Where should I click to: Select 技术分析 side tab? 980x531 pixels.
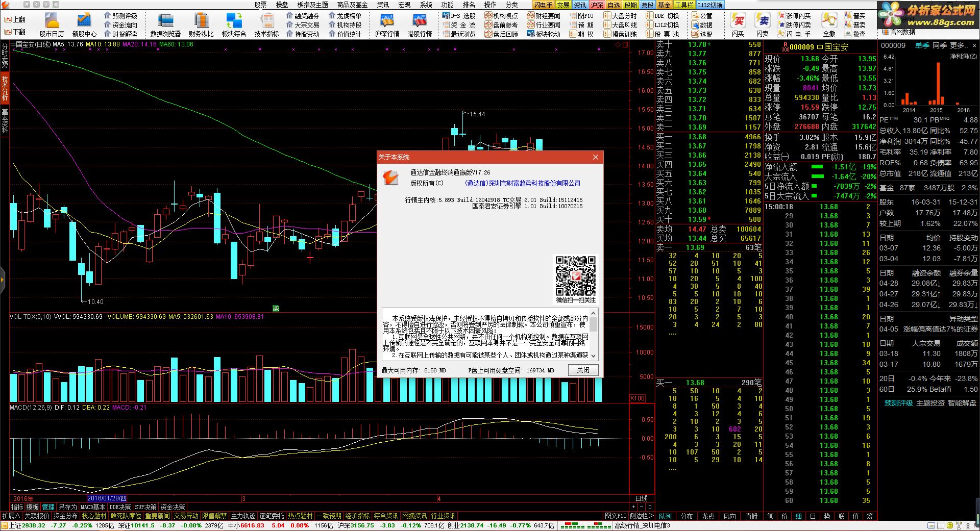5,88
